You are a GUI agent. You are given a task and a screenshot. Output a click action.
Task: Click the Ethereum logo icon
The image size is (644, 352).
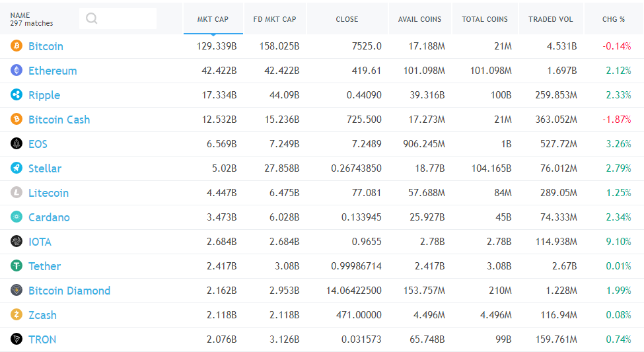click(17, 70)
